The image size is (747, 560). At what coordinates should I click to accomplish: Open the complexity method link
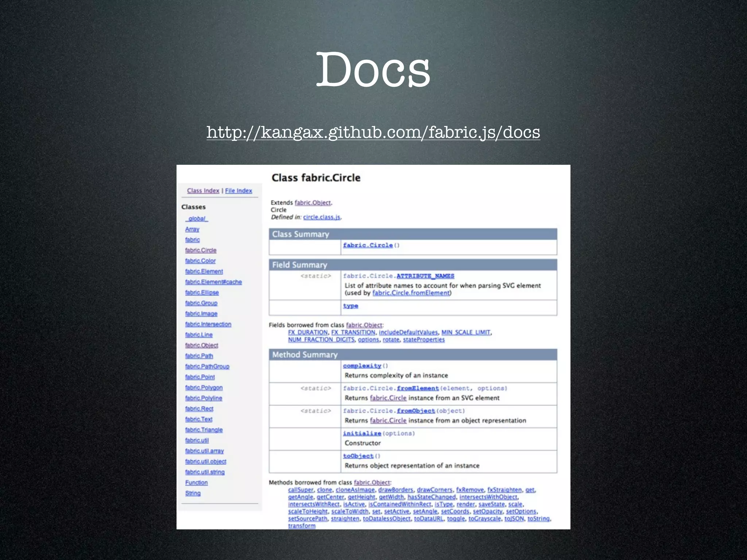click(362, 366)
